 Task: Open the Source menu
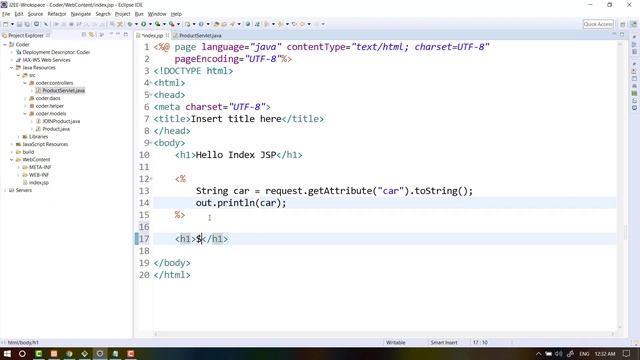click(x=35, y=14)
